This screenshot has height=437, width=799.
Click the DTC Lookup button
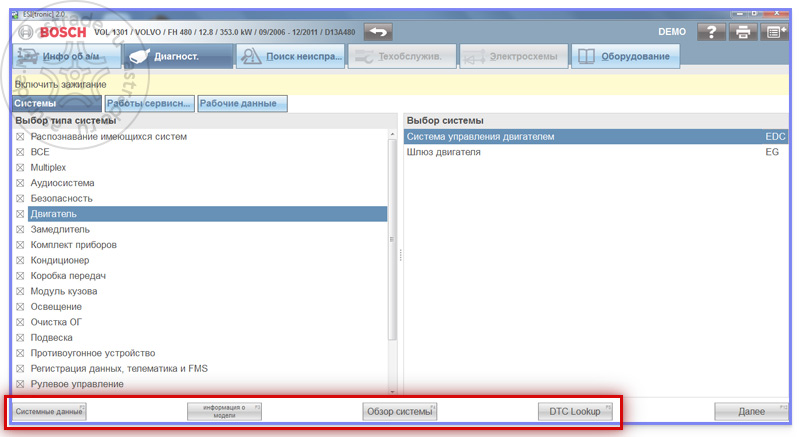(x=575, y=411)
